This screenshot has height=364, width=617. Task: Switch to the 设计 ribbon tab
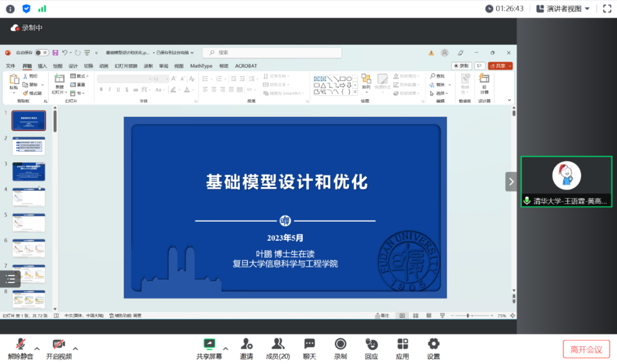(x=73, y=66)
